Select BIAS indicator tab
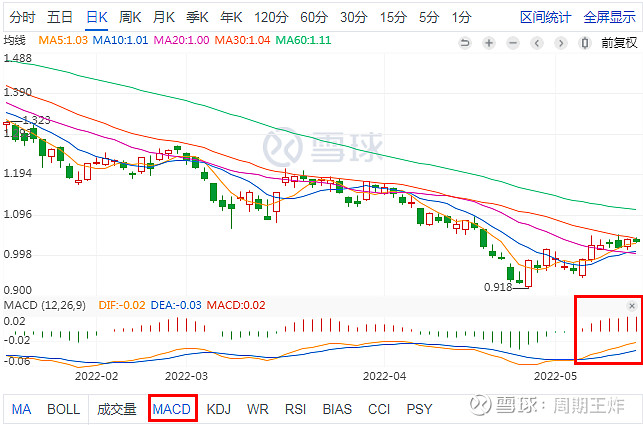The height and width of the screenshot is (425, 643). (x=337, y=409)
